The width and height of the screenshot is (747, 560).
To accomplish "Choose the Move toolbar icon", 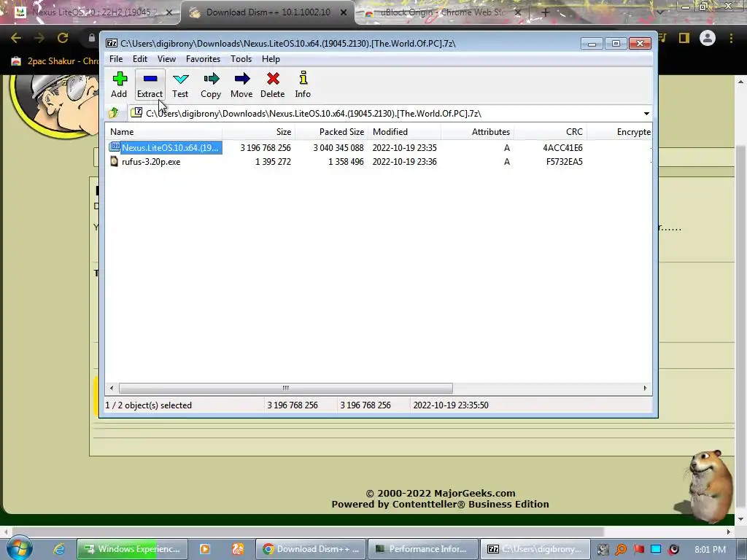I will click(241, 85).
